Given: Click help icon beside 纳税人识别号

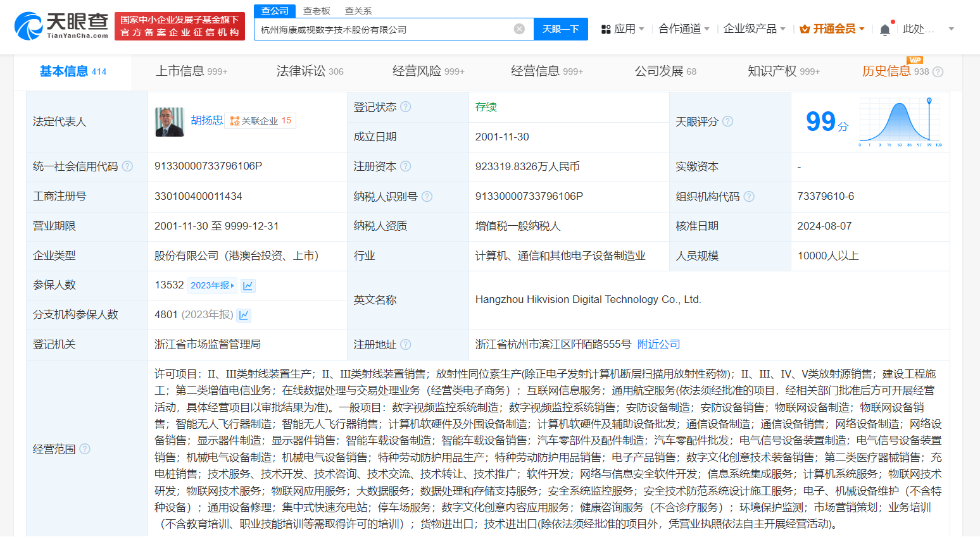Looking at the screenshot, I should pyautogui.click(x=427, y=197).
